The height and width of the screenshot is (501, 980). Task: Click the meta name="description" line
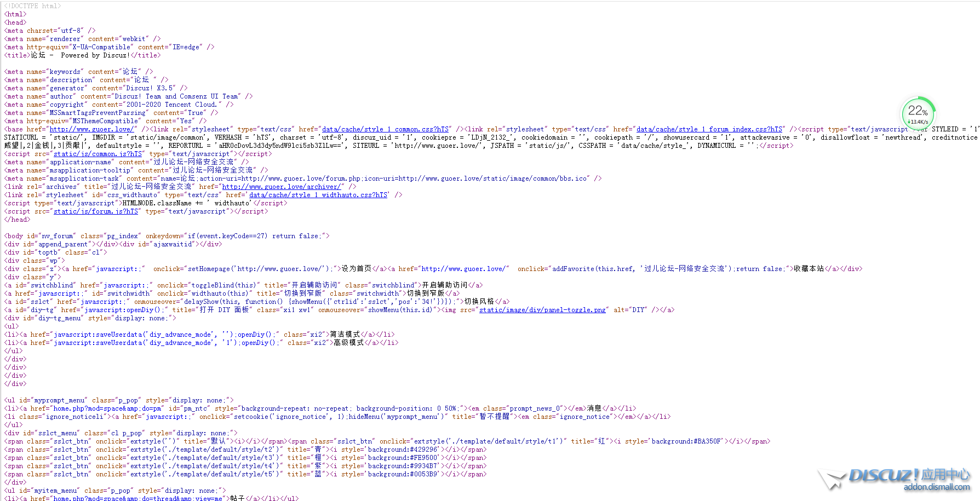(87, 80)
